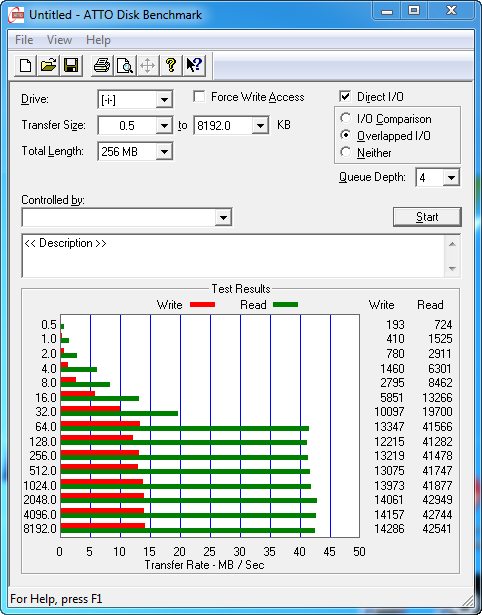
Task: Click the Description box scroll down arrow
Action: pyautogui.click(x=452, y=269)
